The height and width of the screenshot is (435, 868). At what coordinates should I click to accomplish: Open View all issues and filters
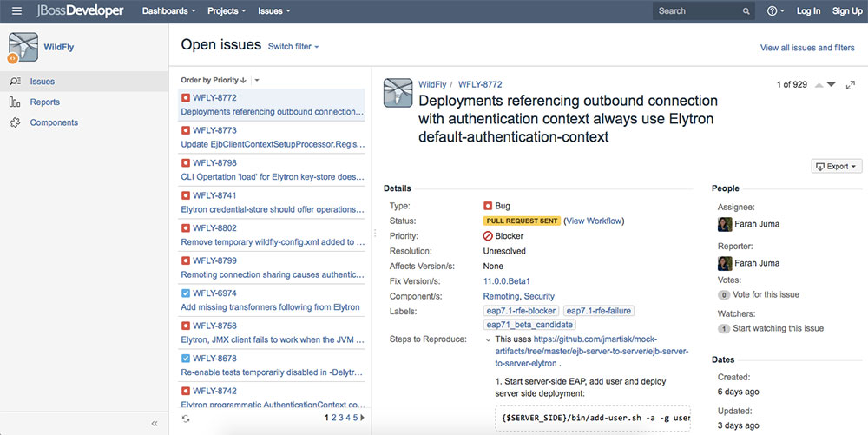pos(807,48)
